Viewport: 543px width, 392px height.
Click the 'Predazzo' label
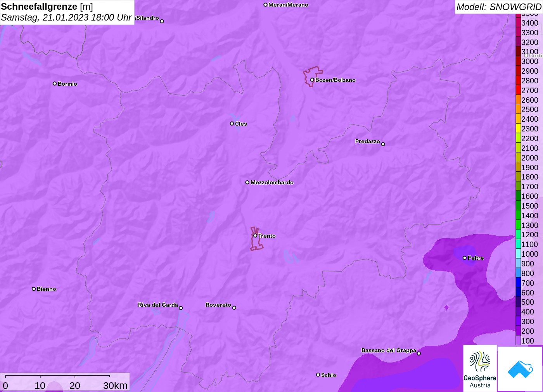368,141
